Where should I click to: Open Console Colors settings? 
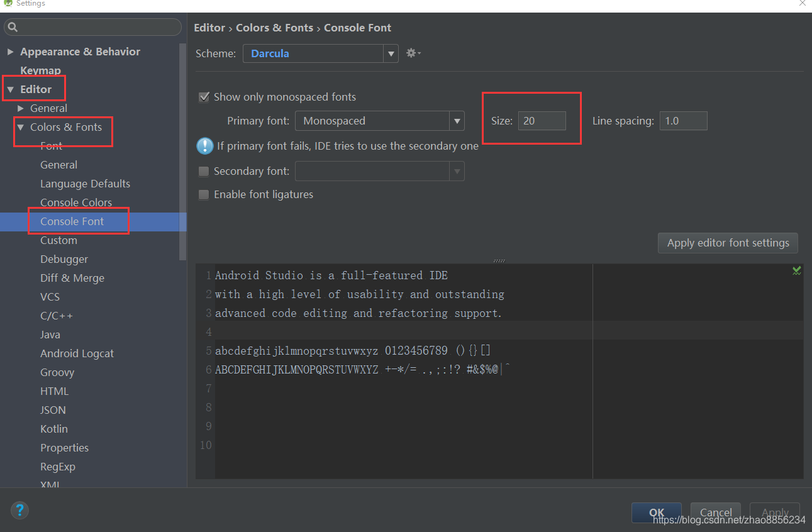76,202
